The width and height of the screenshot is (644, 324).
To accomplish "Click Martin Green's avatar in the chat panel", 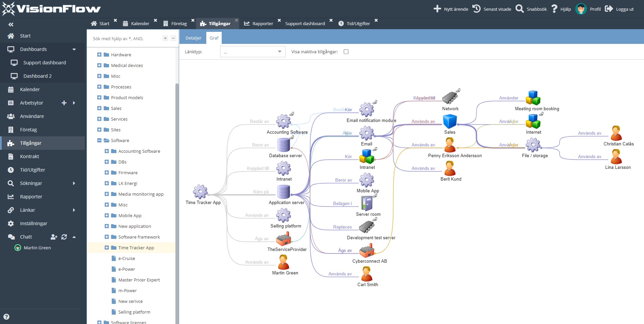I will pos(17,248).
